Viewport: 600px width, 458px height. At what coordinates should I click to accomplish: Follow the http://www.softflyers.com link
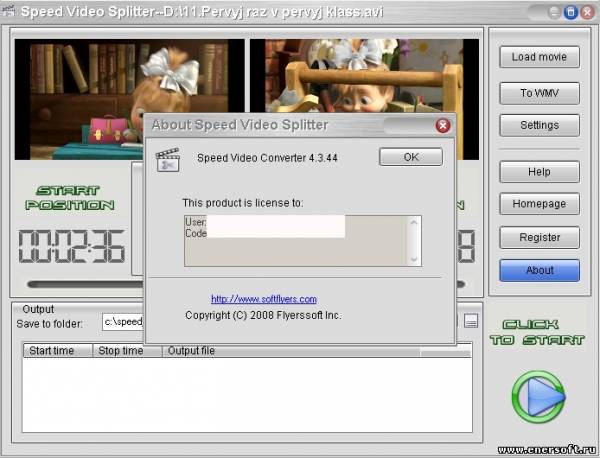(264, 299)
